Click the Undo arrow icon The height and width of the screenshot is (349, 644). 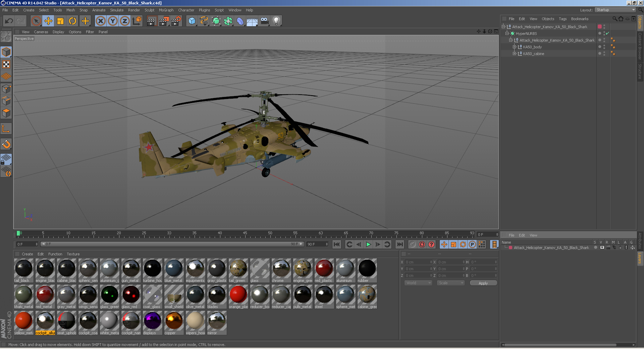pyautogui.click(x=9, y=21)
